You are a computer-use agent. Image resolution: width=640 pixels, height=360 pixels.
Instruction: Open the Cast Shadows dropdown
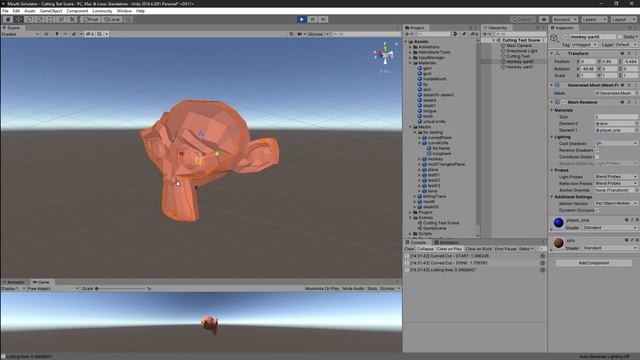pos(616,143)
